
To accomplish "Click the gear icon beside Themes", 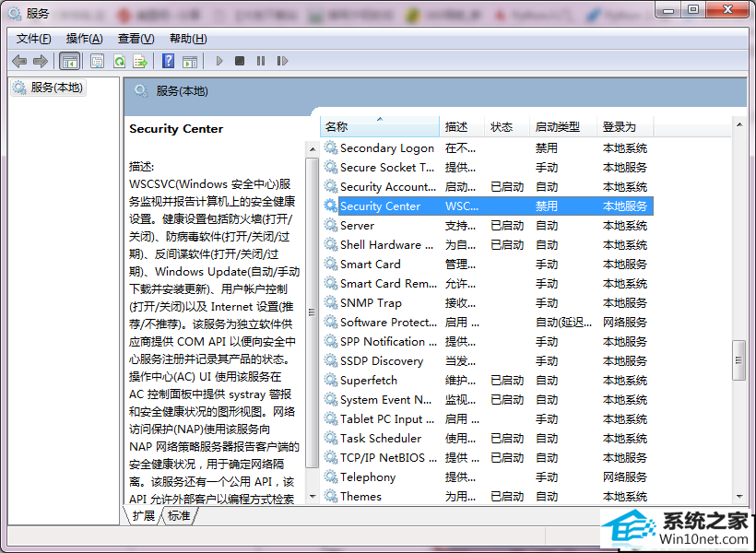I will click(x=330, y=496).
